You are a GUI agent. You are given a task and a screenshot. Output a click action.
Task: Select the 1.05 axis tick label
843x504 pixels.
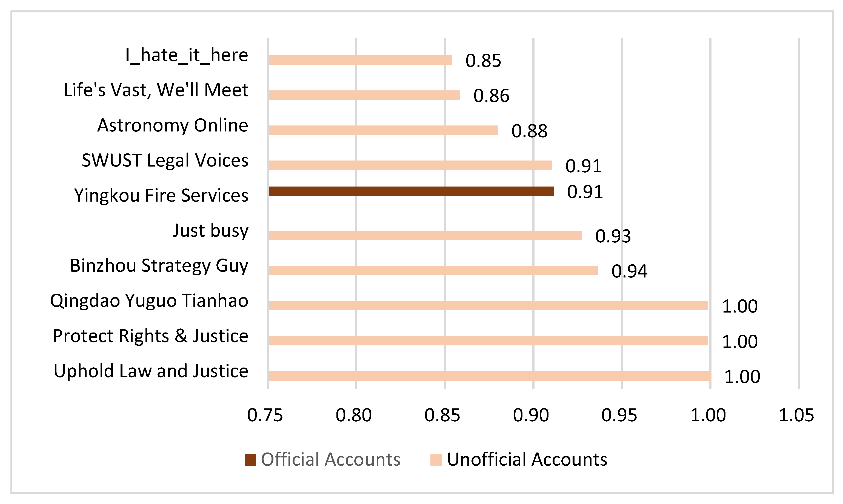[796, 415]
